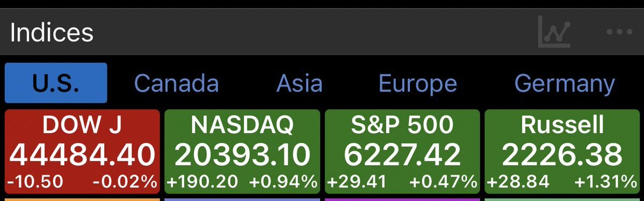Select the U.S. indices tab
The image size is (644, 201).
click(56, 83)
